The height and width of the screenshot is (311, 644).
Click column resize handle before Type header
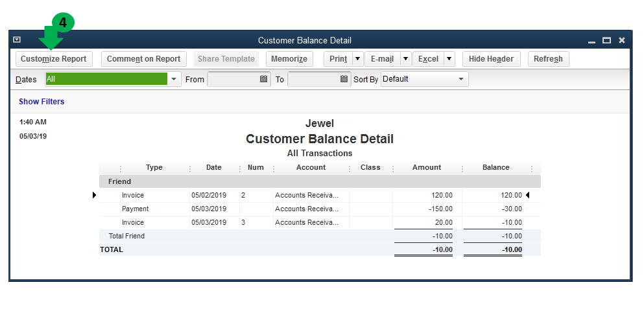120,168
